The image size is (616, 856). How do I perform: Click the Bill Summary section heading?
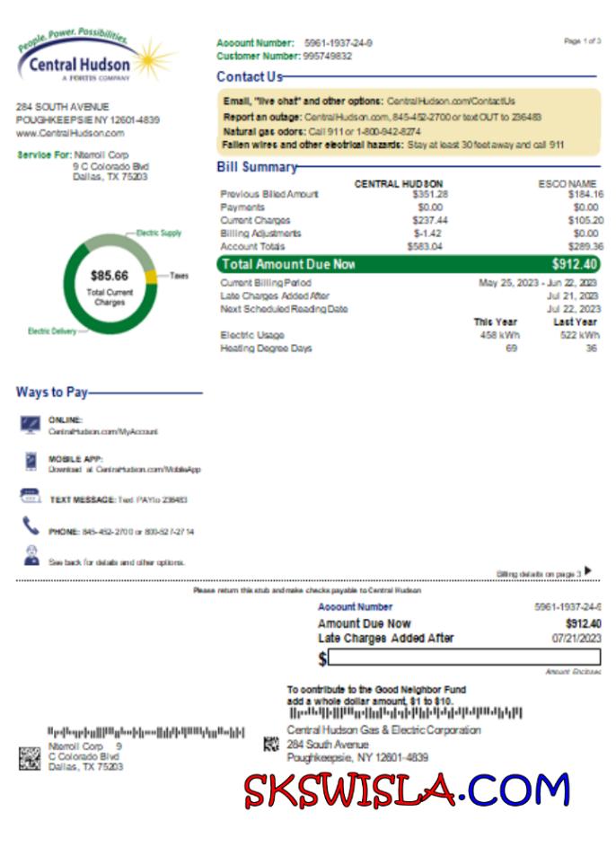point(257,167)
